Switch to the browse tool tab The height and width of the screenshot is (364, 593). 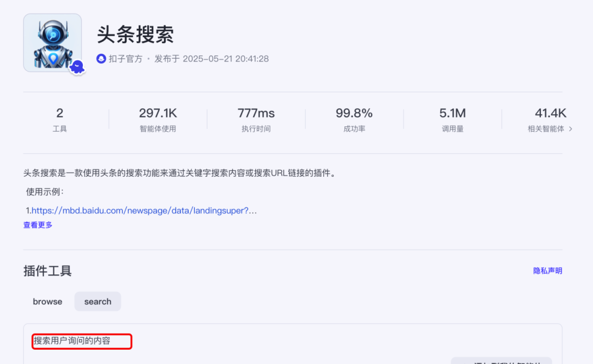click(x=48, y=301)
